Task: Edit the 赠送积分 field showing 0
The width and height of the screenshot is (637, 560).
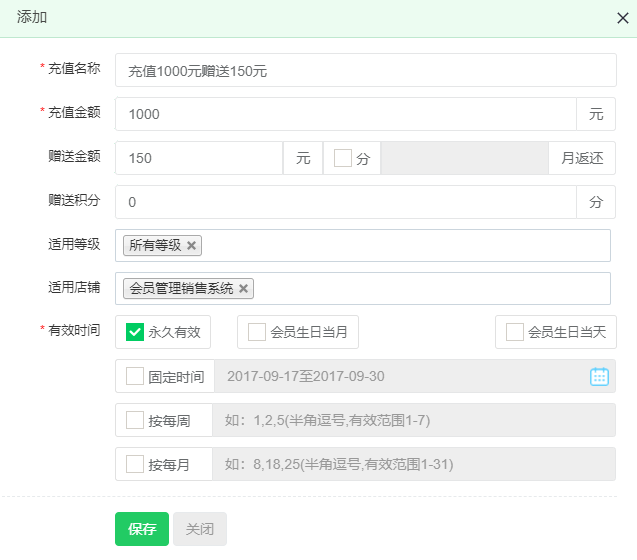Action: (x=346, y=202)
